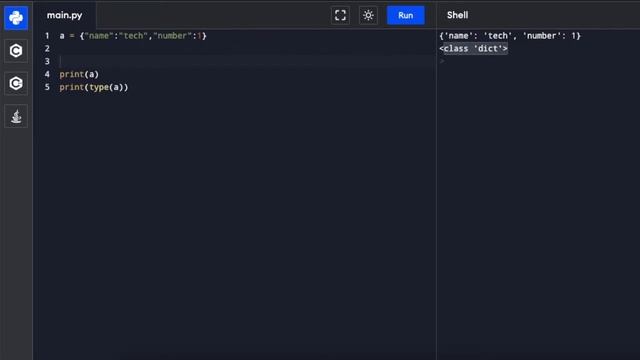
Task: Run the code with Run button
Action: tap(406, 16)
